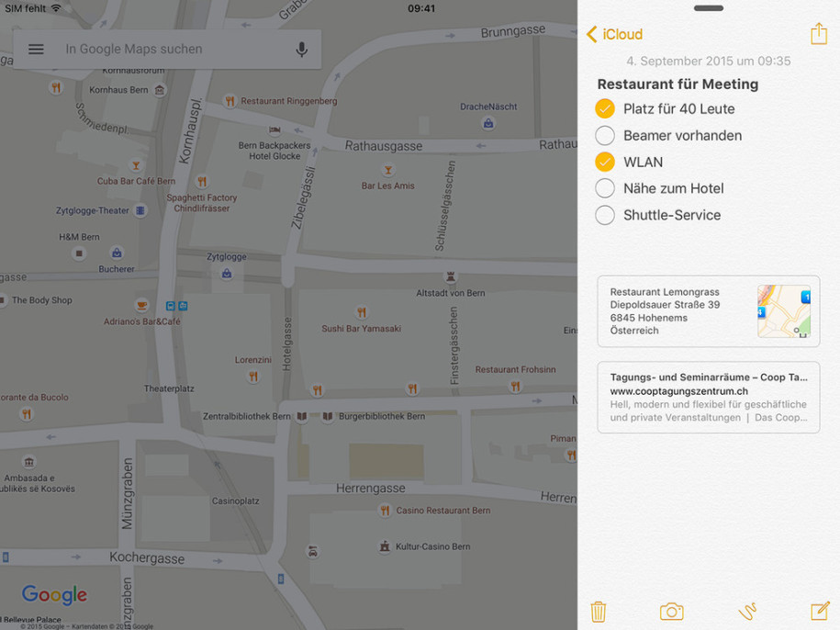This screenshot has height=630, width=840.
Task: Click the Herrengasse street label
Action: pyautogui.click(x=371, y=489)
